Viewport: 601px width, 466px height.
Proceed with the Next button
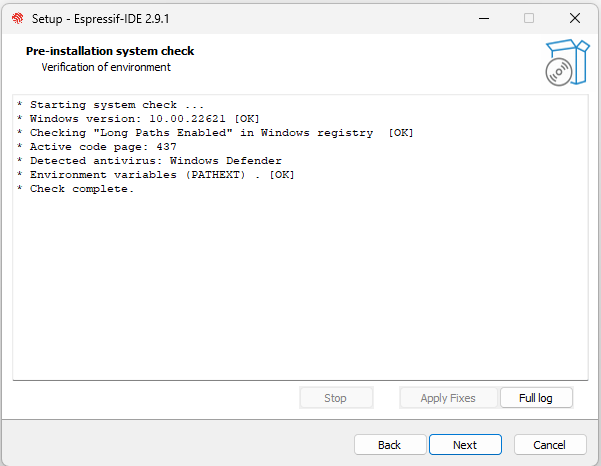(x=465, y=445)
